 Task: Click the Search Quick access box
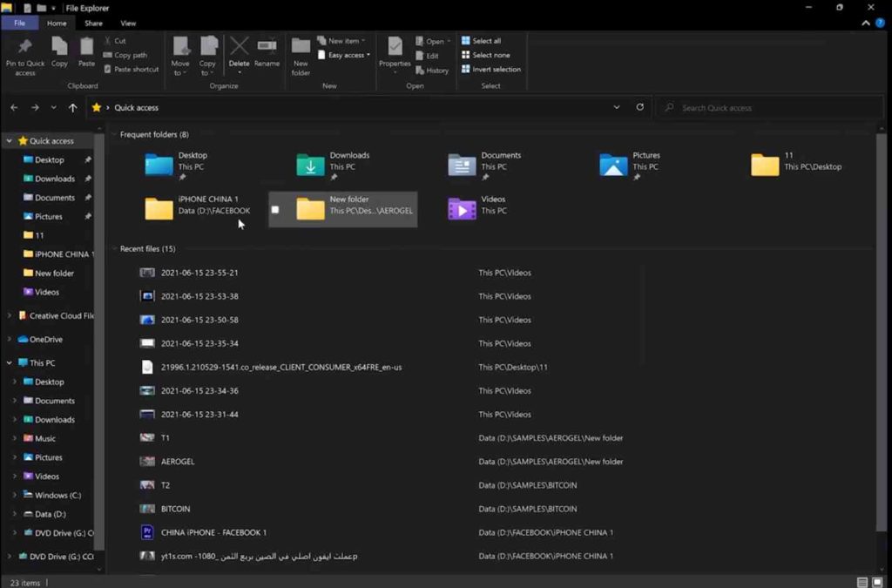click(x=769, y=107)
